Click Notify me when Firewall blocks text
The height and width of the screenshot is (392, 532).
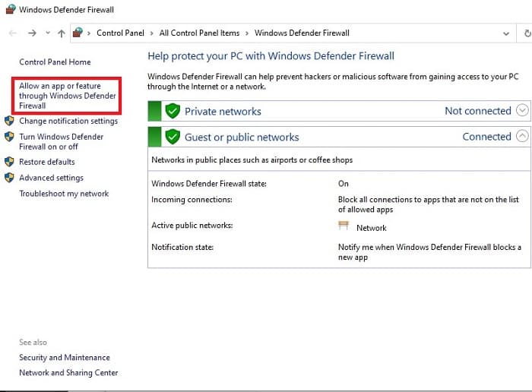coord(429,252)
